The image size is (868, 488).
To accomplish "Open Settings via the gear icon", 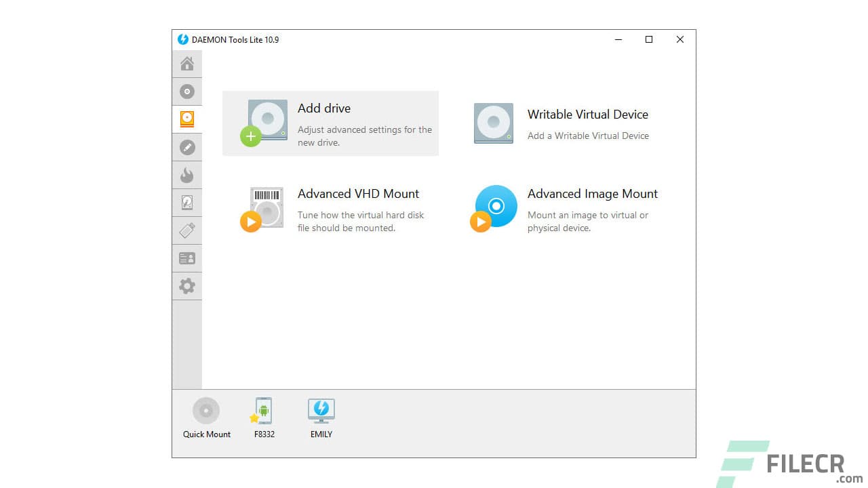I will click(186, 285).
